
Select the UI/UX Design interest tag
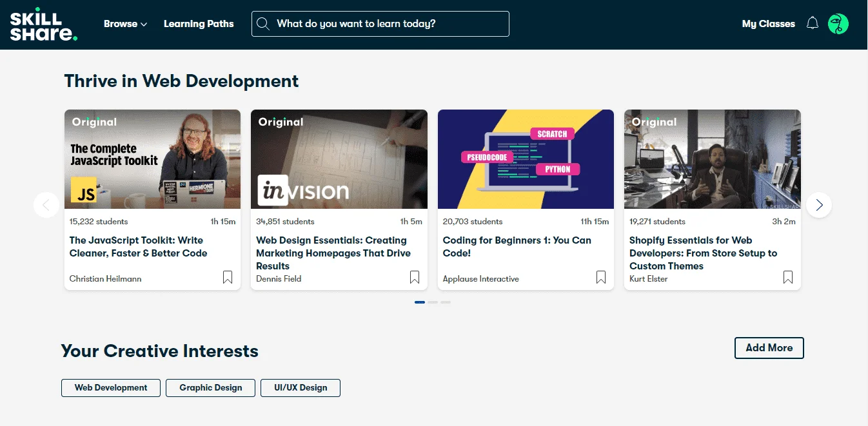(301, 388)
